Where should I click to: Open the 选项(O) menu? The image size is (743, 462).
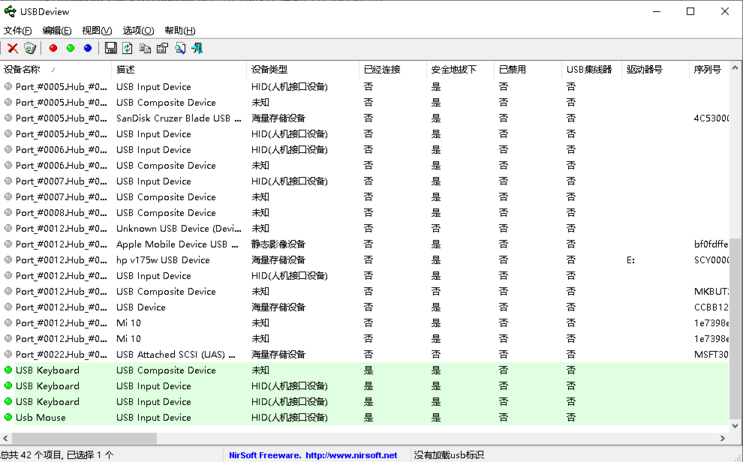pyautogui.click(x=138, y=31)
